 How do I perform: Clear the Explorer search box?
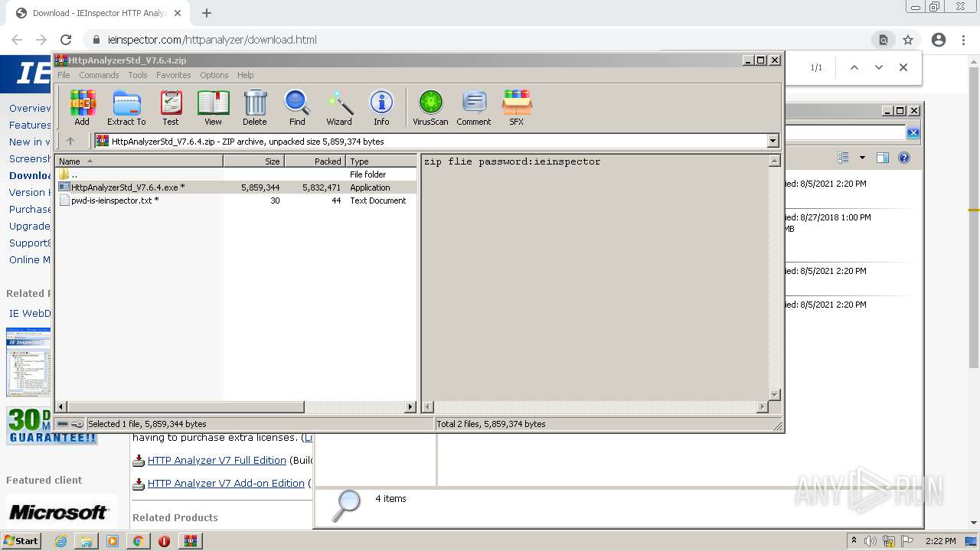pyautogui.click(x=913, y=133)
